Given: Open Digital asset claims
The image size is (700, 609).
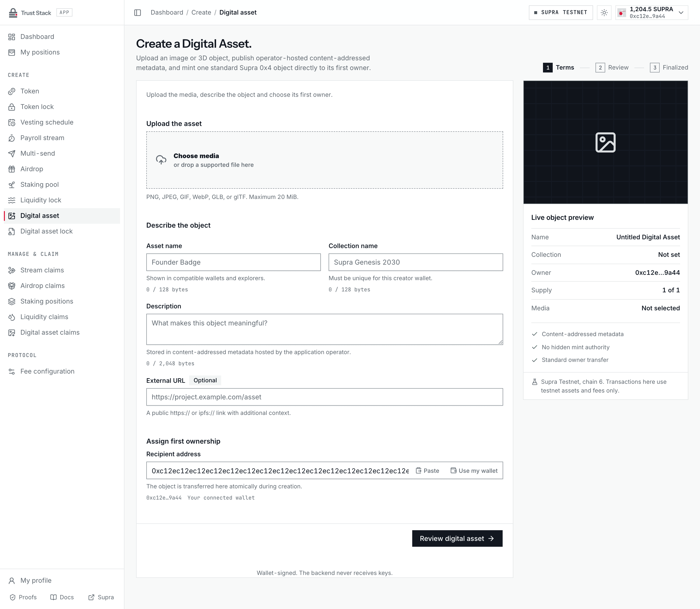Looking at the screenshot, I should (62, 332).
